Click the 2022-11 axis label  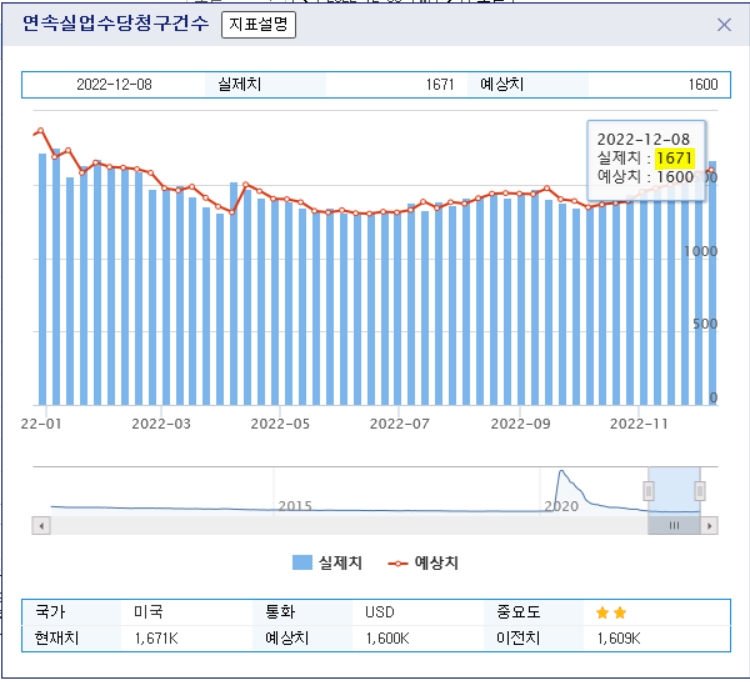pyautogui.click(x=639, y=424)
